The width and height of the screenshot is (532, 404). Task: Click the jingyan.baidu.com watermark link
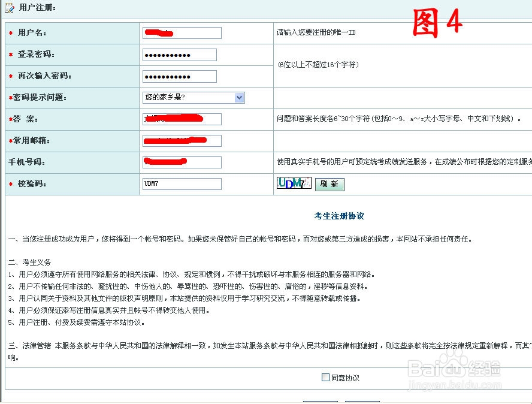[473, 386]
